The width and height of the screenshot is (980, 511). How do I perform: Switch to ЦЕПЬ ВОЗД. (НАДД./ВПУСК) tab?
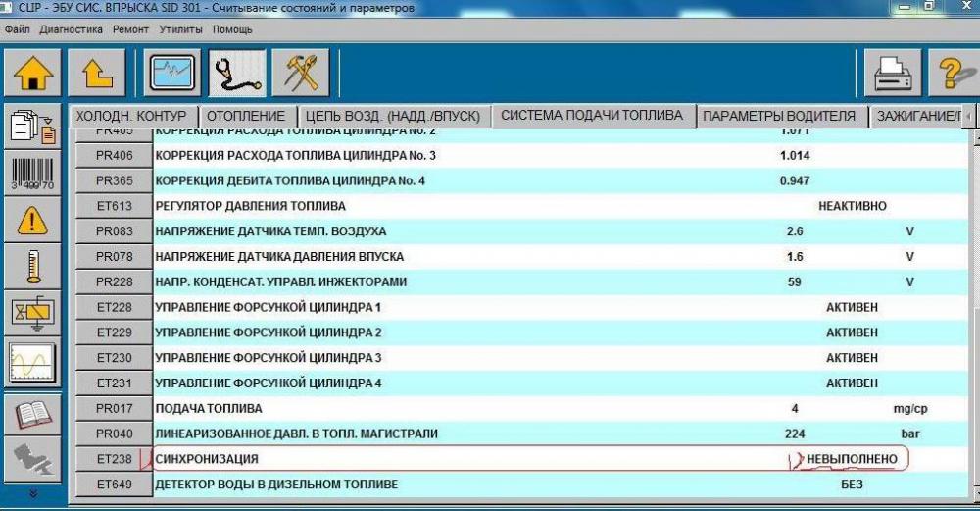(393, 117)
